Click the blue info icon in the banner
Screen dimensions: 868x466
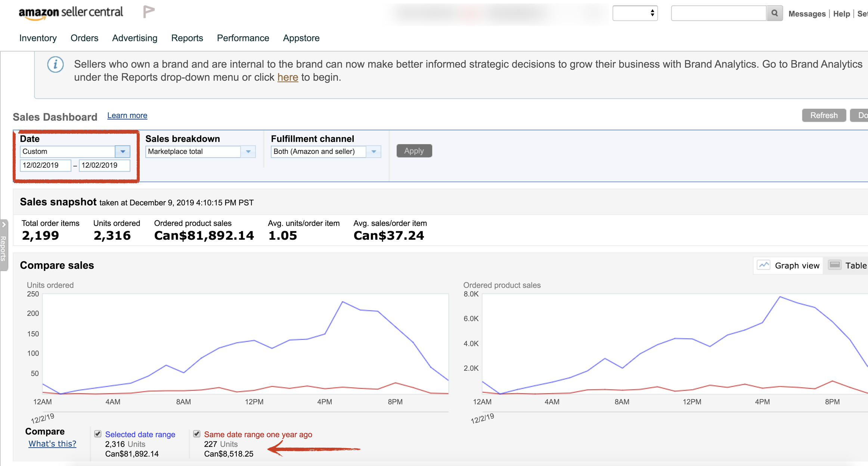(55, 65)
